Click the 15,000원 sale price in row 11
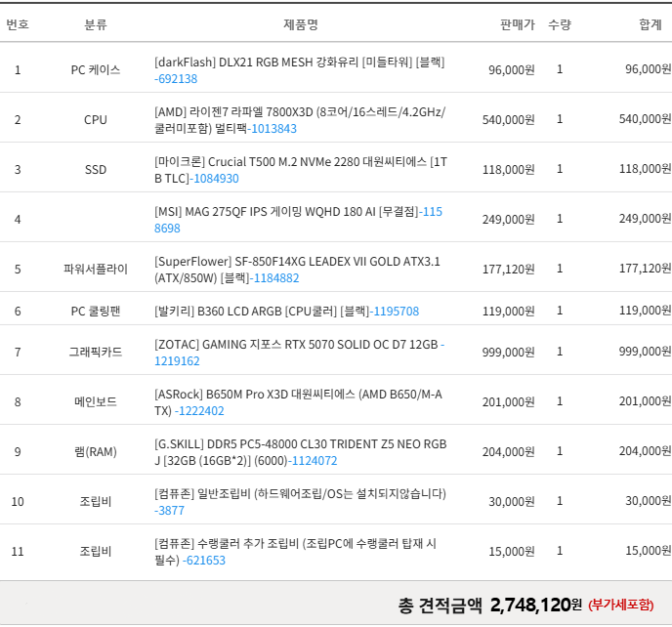The width and height of the screenshot is (672, 627). pyautogui.click(x=512, y=551)
